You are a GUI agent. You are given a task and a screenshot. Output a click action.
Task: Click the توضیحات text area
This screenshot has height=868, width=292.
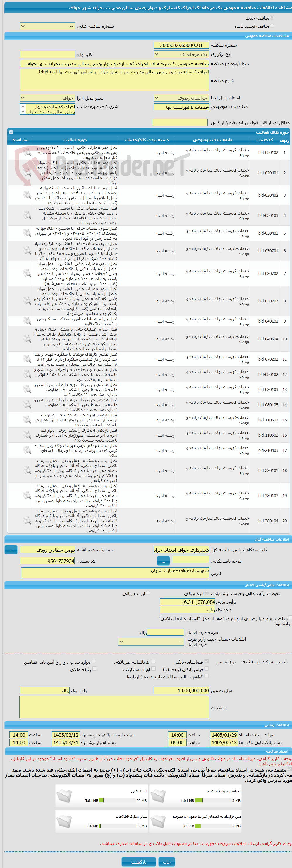pos(114,707)
